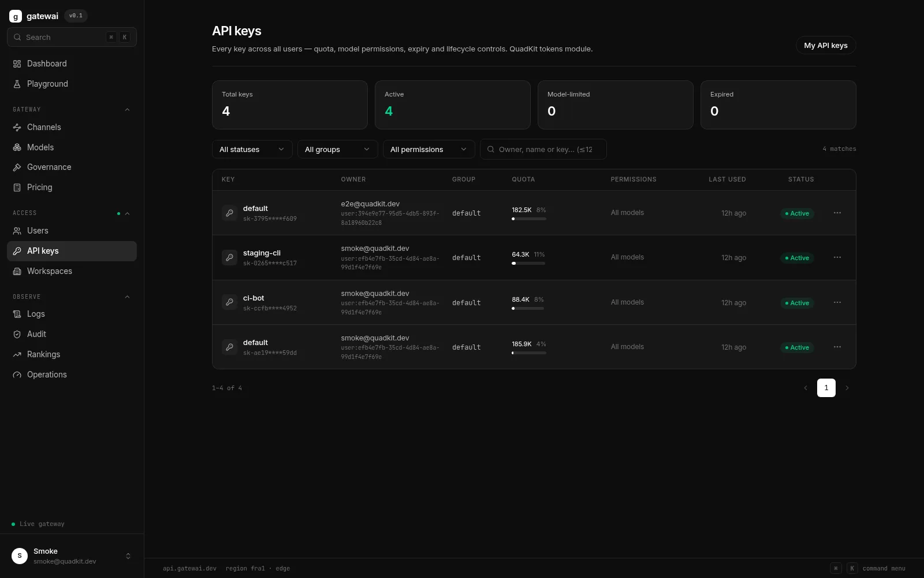This screenshot has width=924, height=578.
Task: Click the key name ci-bot
Action: pos(254,298)
